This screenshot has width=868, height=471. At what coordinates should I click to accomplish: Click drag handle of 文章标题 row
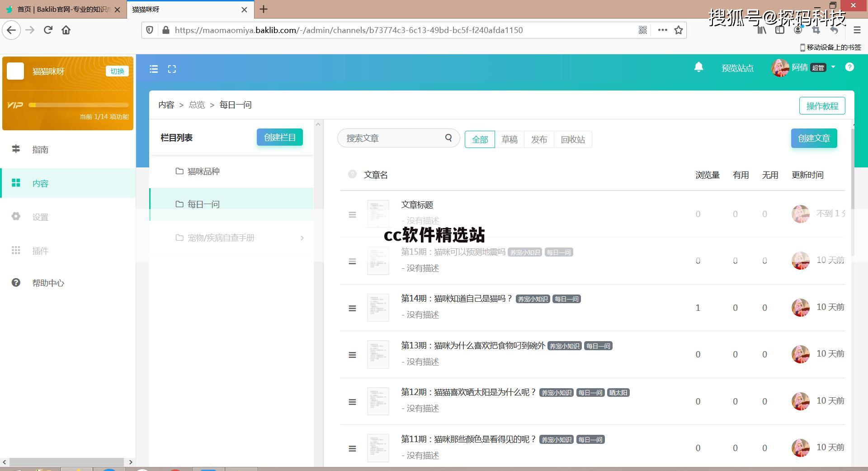[352, 215]
